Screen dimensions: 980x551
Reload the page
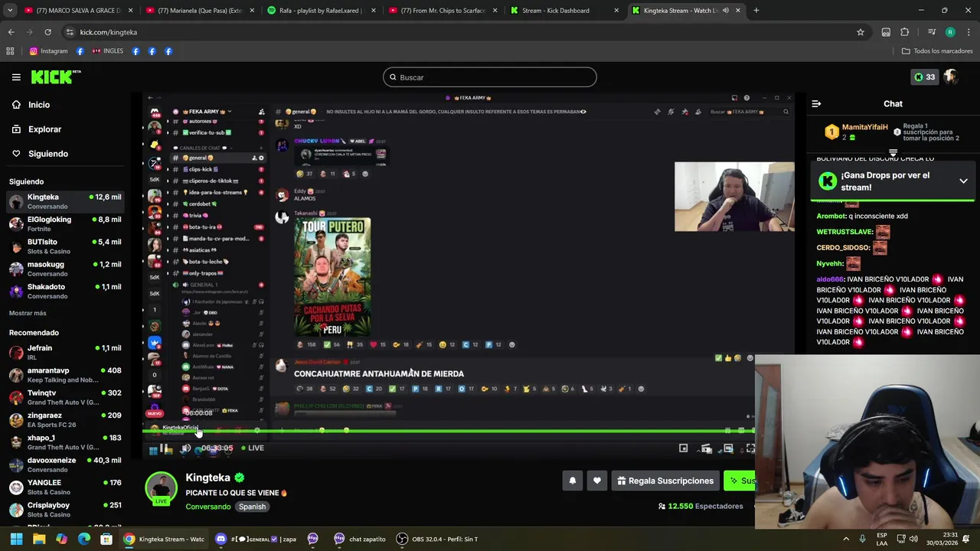pos(47,32)
